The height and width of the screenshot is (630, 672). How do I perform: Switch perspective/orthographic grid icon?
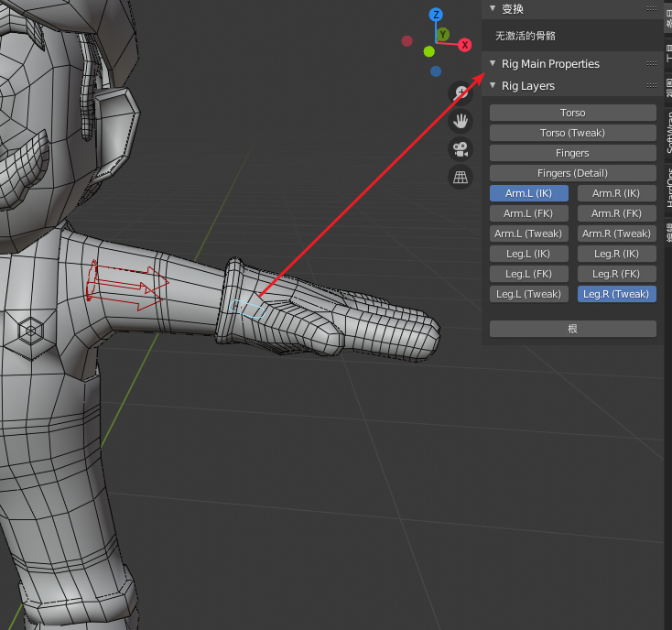(461, 177)
